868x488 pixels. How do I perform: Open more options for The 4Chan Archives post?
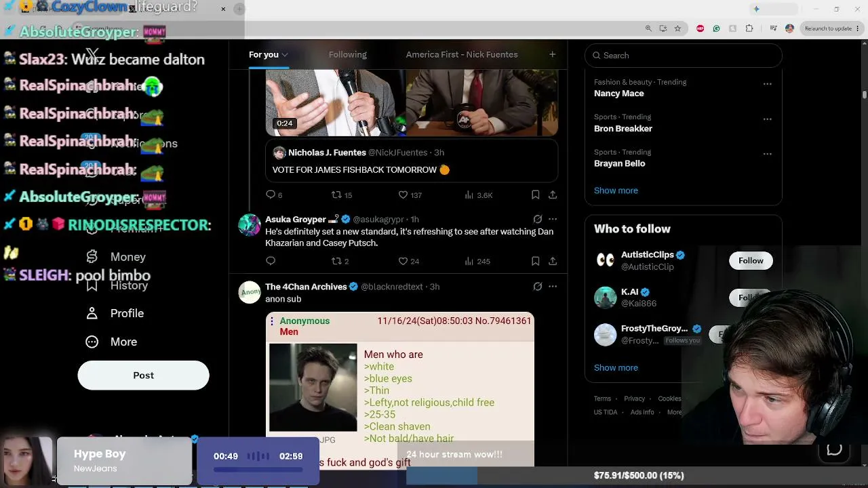pyautogui.click(x=553, y=287)
